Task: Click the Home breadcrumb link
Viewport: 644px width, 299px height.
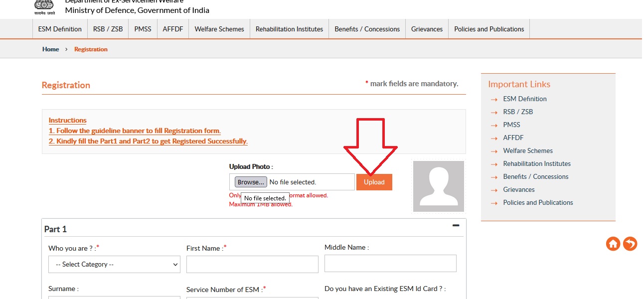Action: coord(50,49)
